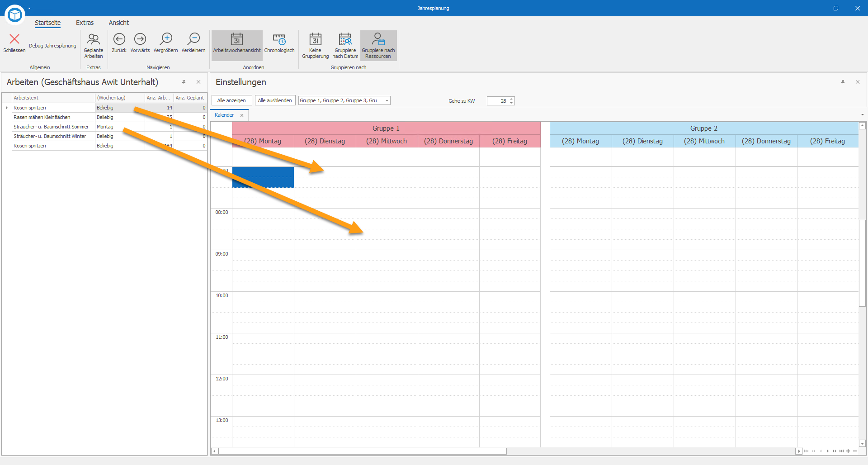868x465 pixels.
Task: Select the Chronologisch arrangement
Action: (279, 43)
